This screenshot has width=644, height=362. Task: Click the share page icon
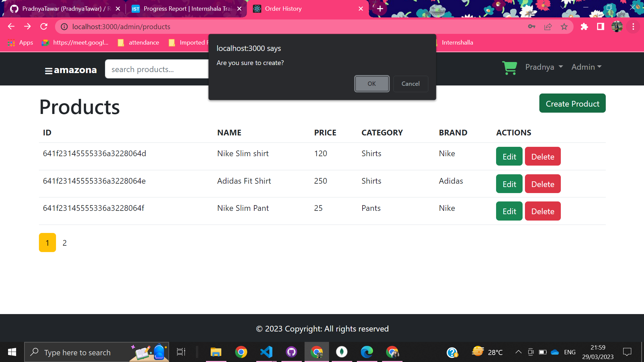548,27
